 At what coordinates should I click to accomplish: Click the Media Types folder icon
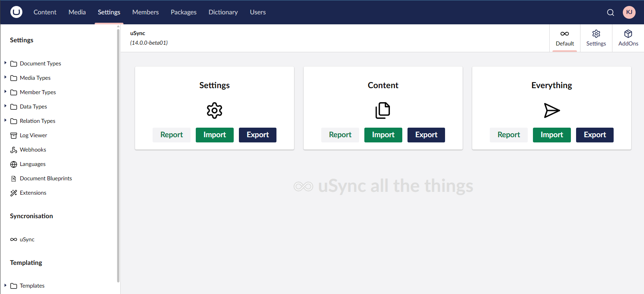(14, 78)
